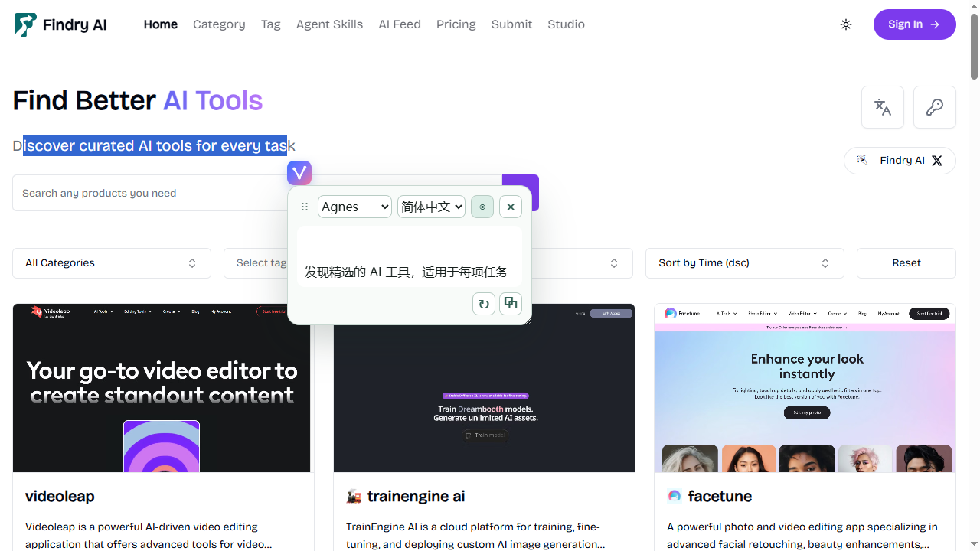Open the Agent Skills nav item
The width and height of the screenshot is (980, 551).
[329, 24]
